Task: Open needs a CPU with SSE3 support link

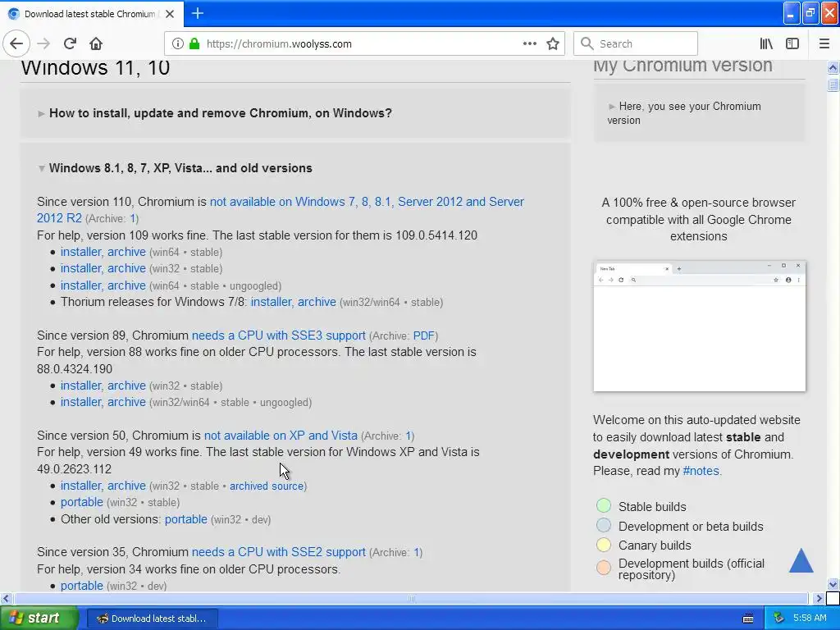Action: pyautogui.click(x=279, y=336)
